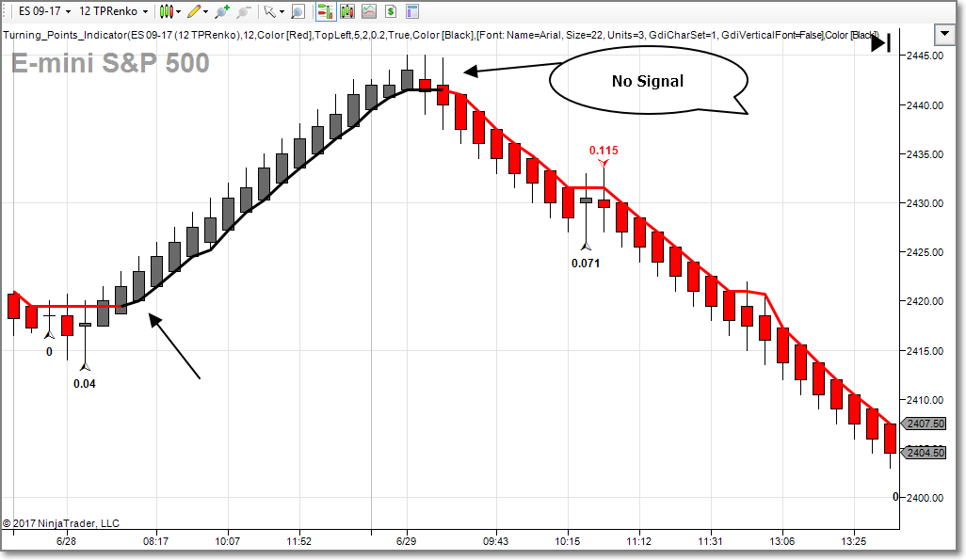Open the Strategies dollar-sign icon
The image size is (966, 560).
pyautogui.click(x=389, y=11)
